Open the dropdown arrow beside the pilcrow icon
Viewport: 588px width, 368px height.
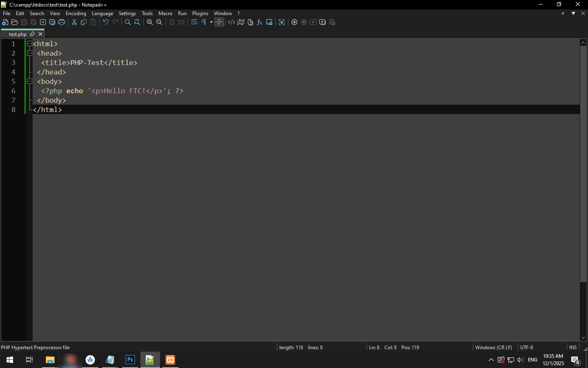(211, 22)
